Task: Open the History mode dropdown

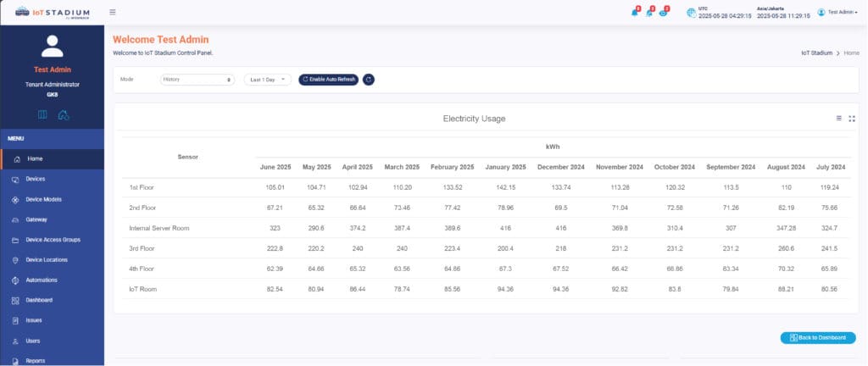Action: point(197,79)
